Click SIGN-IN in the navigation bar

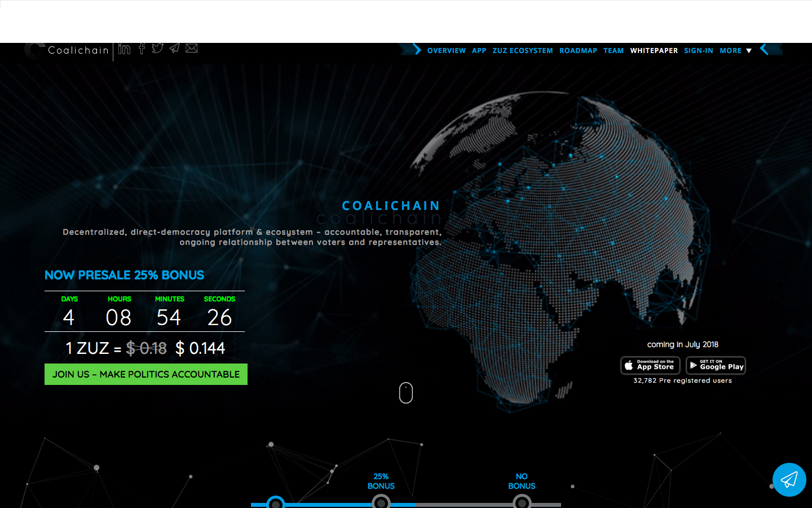(x=699, y=51)
